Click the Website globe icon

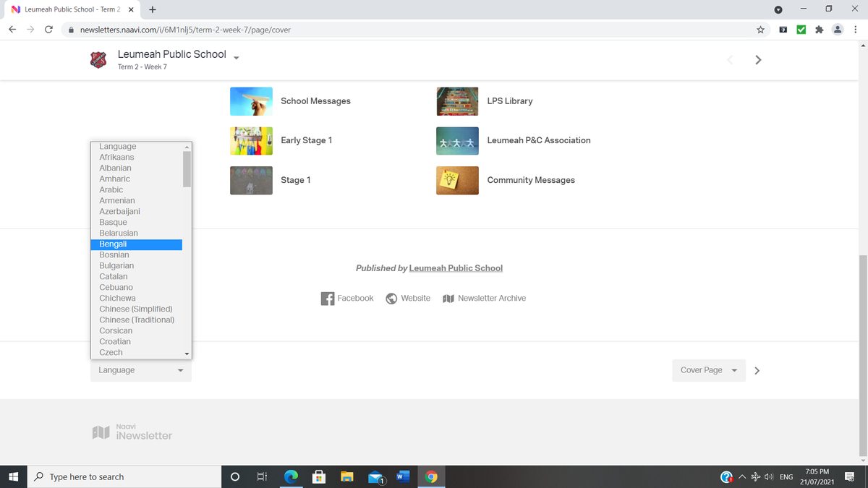click(x=391, y=299)
